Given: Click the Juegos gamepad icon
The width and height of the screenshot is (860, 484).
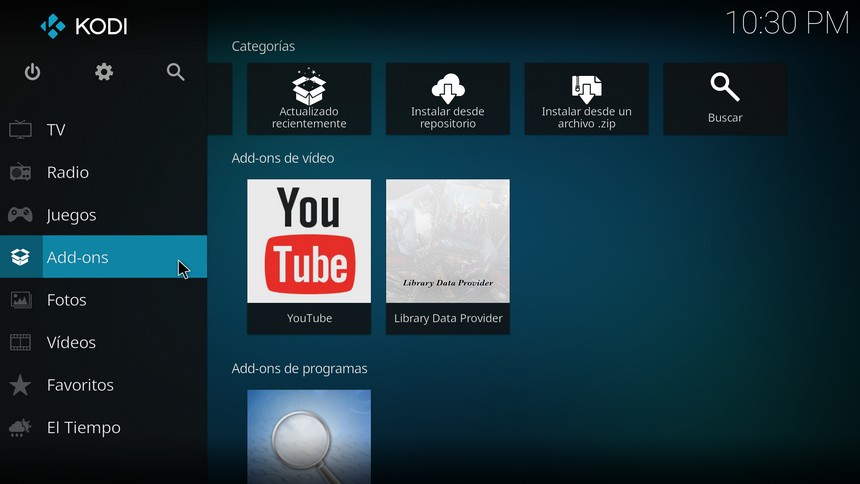Looking at the screenshot, I should pyautogui.click(x=20, y=215).
